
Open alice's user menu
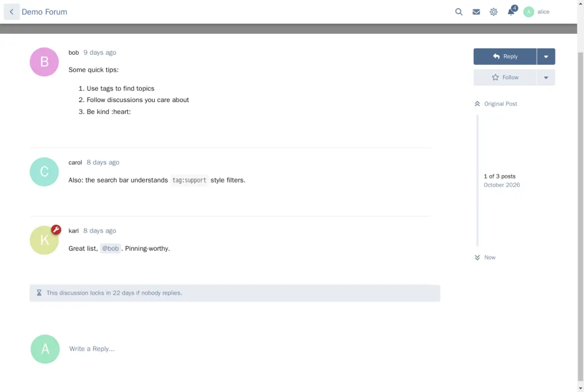coord(536,12)
